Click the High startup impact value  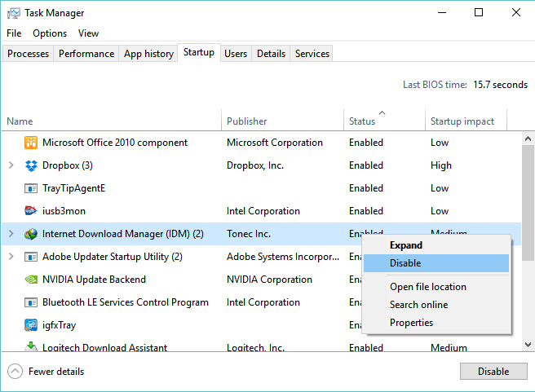coord(441,165)
